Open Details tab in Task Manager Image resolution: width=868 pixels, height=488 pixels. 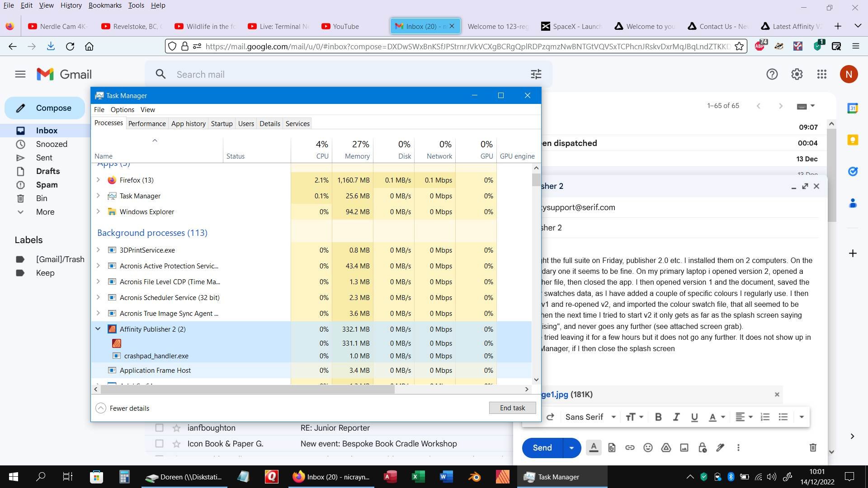270,123
